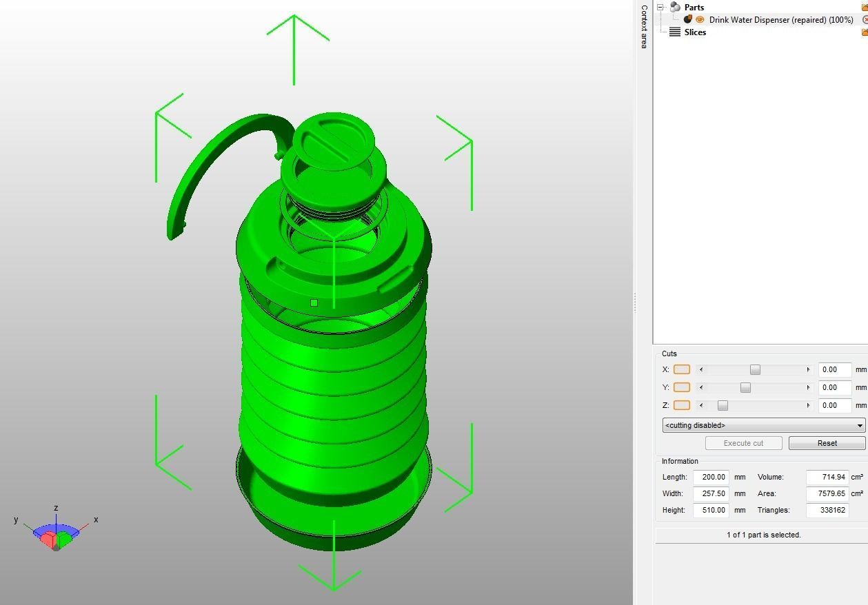Decrease Z cut with the left arrow
Image resolution: width=868 pixels, height=605 pixels.
click(x=701, y=405)
